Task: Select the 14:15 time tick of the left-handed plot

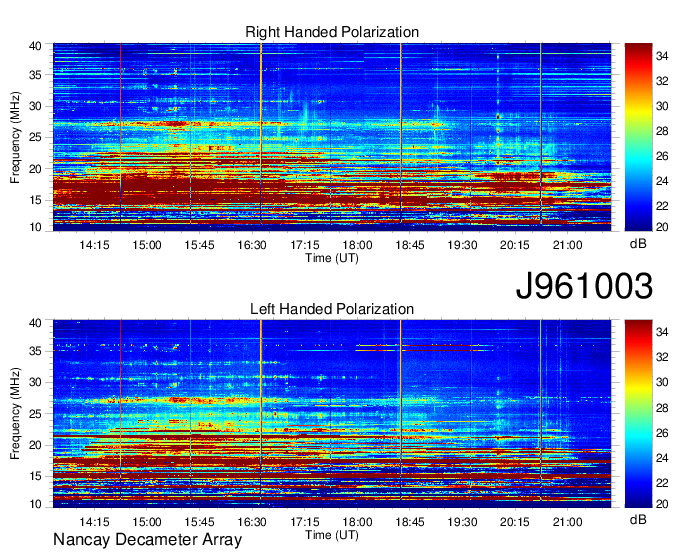Action: click(94, 521)
